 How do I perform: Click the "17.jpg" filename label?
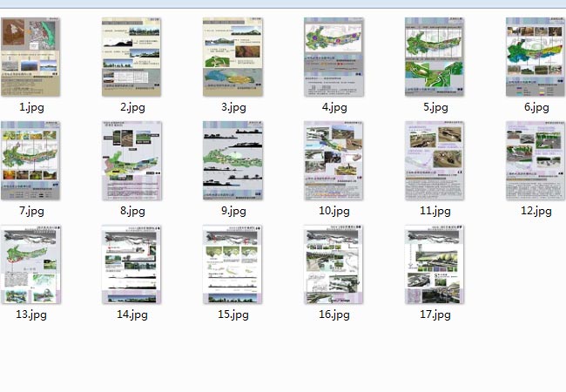[435, 314]
